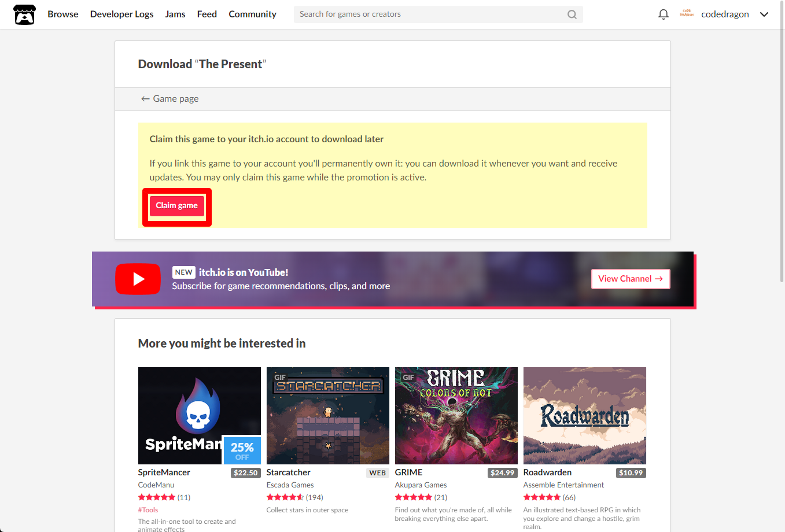Click Roadwarden star rating (66)
This screenshot has width=785, height=532.
550,497
